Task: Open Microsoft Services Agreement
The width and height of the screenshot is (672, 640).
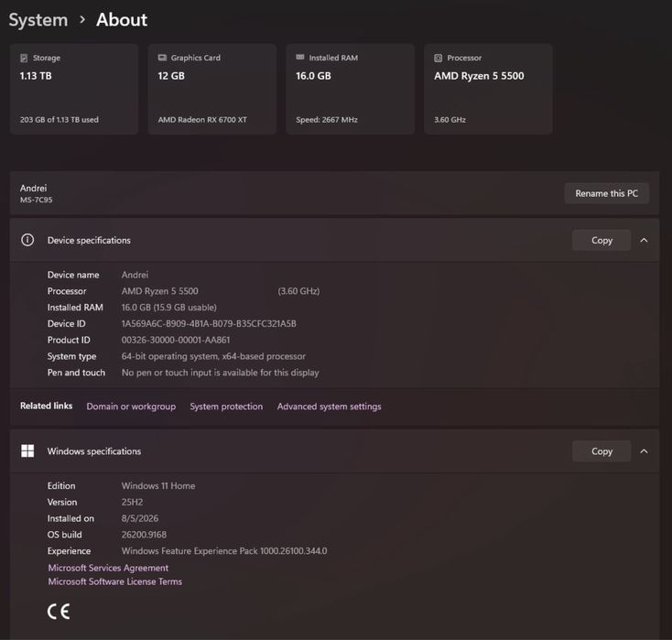Action: 108,568
